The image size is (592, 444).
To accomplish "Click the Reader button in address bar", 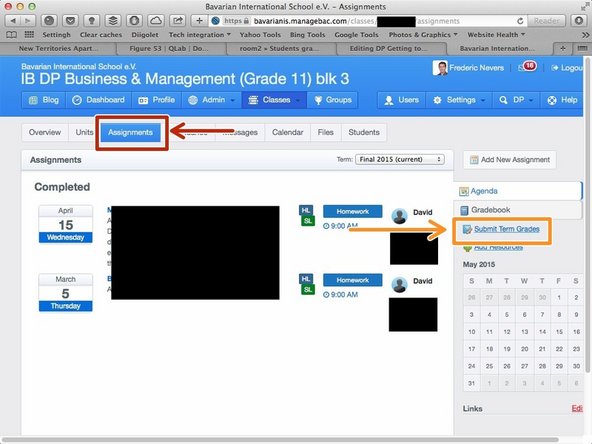I will point(546,21).
